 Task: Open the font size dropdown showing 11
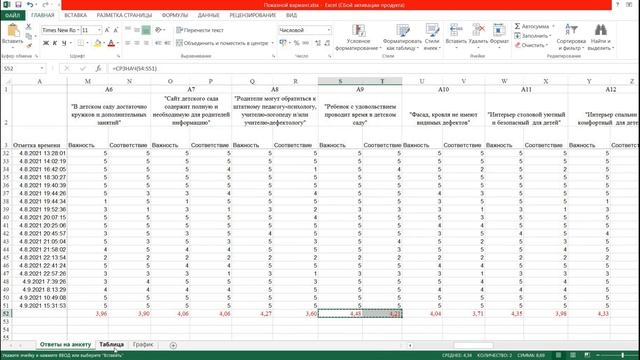click(99, 30)
